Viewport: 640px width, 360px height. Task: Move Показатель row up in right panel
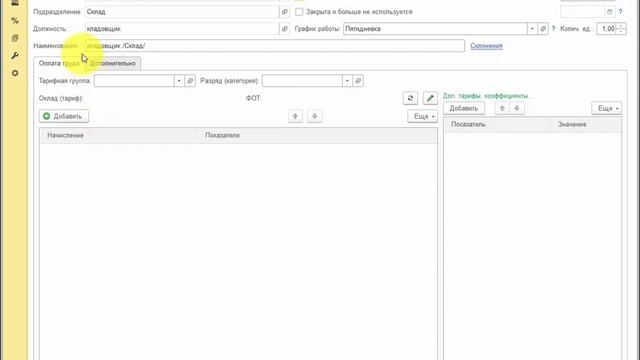click(x=502, y=108)
